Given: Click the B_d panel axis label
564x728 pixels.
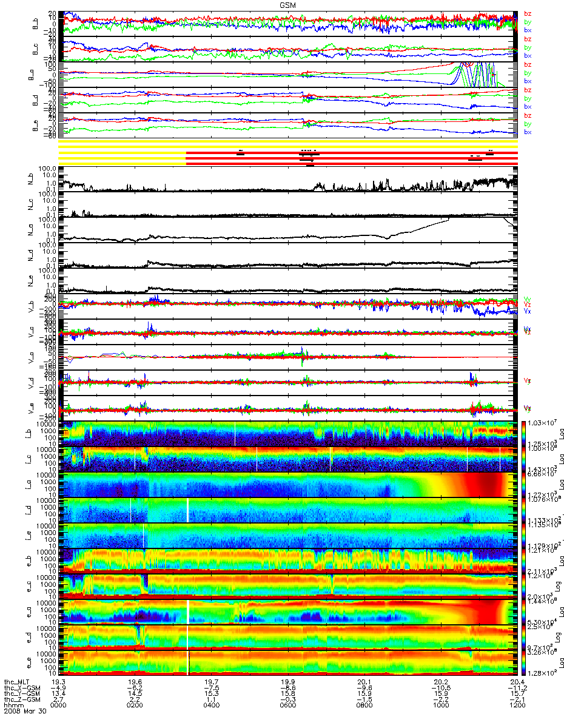Looking at the screenshot, I should coord(35,100).
